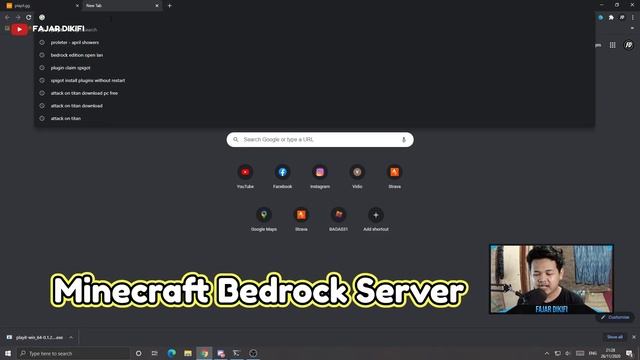Open Cortana from the taskbar
The height and width of the screenshot is (360, 640).
138,353
